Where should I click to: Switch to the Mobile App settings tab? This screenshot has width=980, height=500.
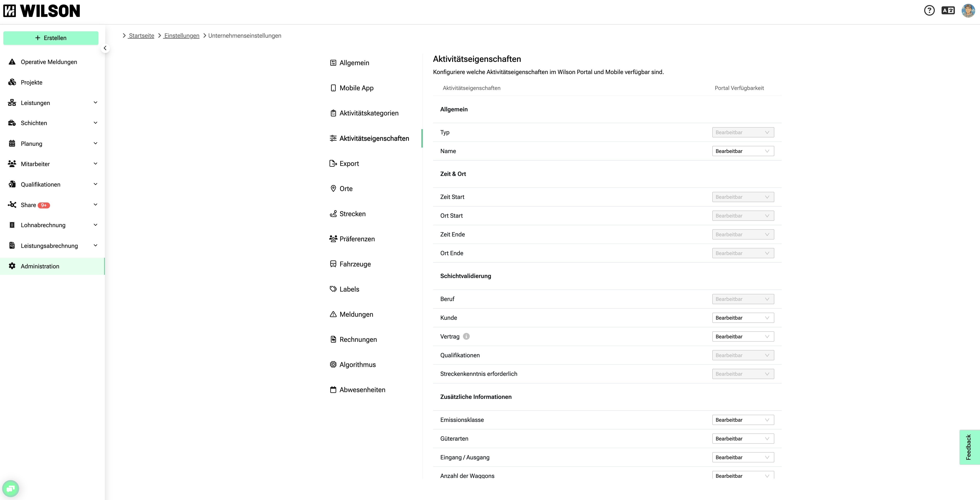pos(356,88)
